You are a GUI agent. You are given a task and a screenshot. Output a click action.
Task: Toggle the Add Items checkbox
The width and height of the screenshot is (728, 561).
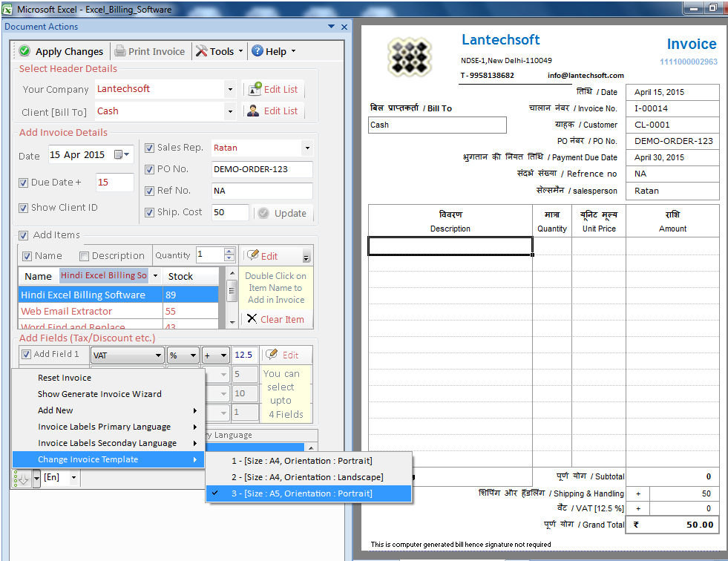(24, 235)
